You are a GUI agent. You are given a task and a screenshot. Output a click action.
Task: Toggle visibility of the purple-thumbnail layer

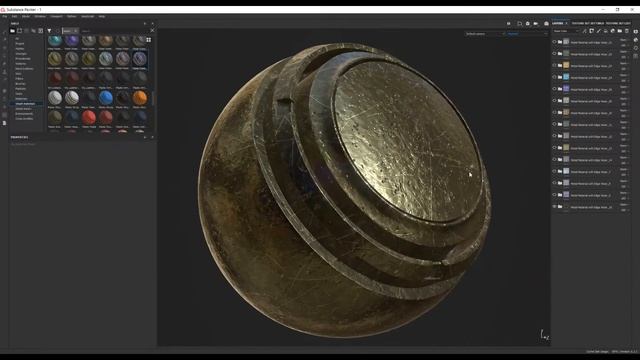click(x=554, y=89)
